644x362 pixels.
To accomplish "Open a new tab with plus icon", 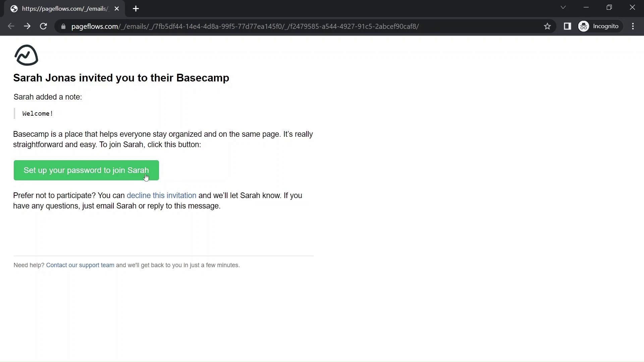I will 136,9.
